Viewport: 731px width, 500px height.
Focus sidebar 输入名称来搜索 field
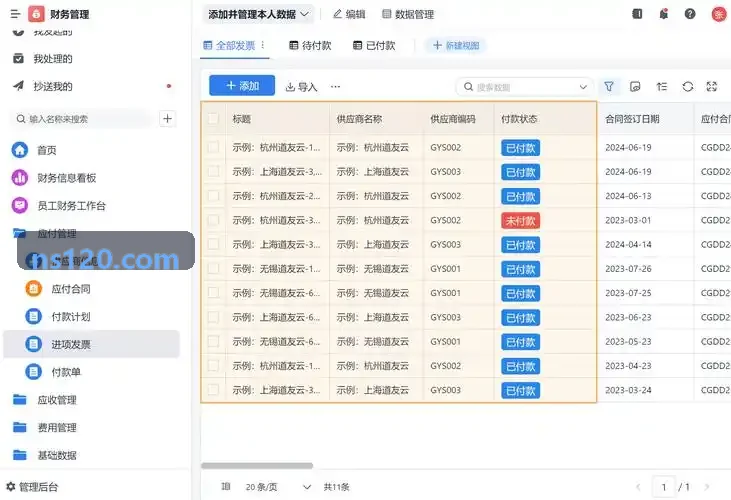(82, 119)
